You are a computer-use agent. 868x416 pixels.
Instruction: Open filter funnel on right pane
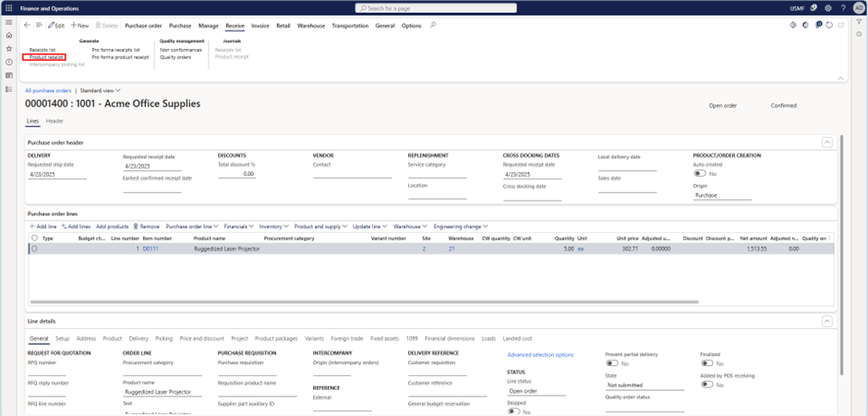point(859,21)
